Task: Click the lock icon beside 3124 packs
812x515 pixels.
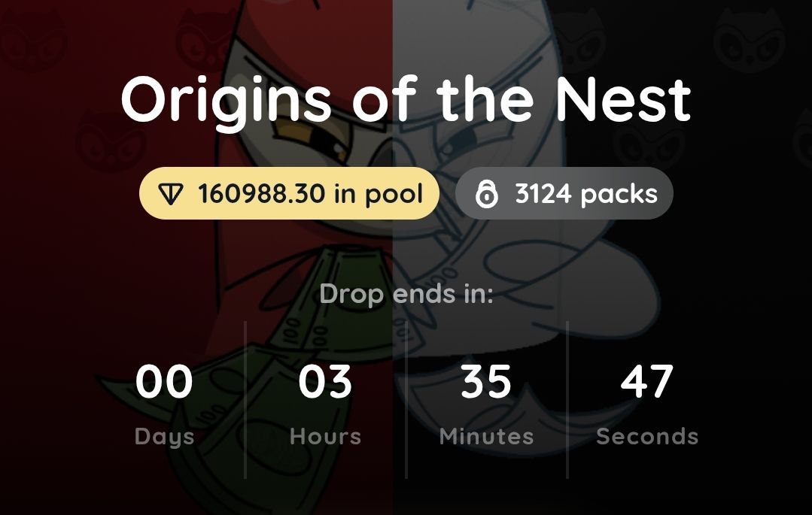Action: [487, 194]
